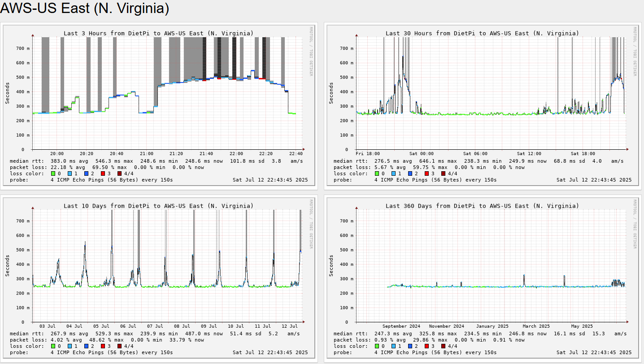Open the Last 10 Days latency graph
Screen dimensions: 644x364
point(159,278)
